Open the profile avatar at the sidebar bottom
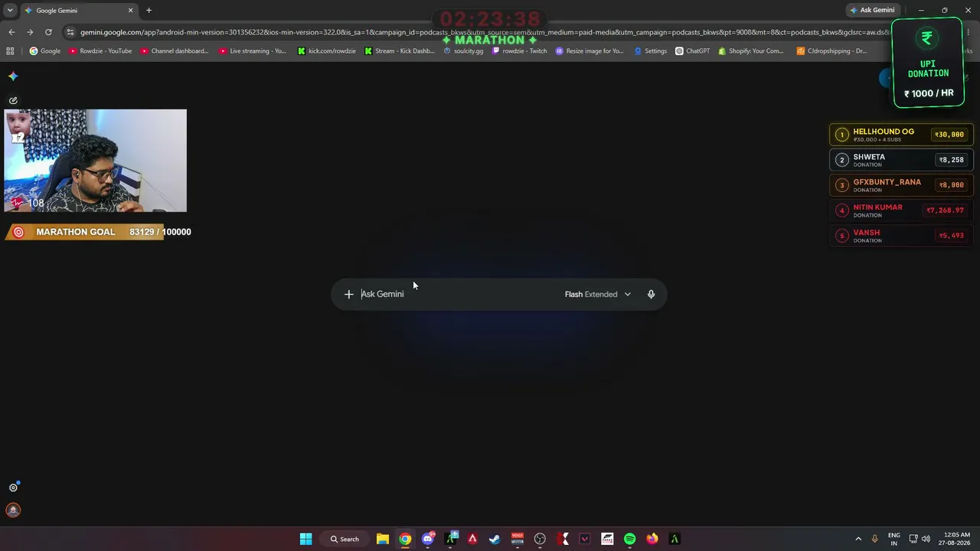Image resolution: width=980 pixels, height=551 pixels. click(13, 510)
